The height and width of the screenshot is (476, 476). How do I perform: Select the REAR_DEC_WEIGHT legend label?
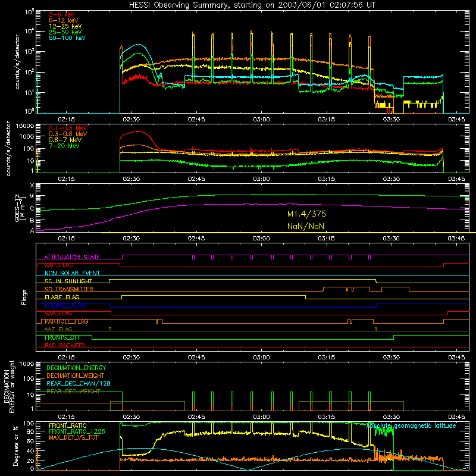(x=73, y=392)
